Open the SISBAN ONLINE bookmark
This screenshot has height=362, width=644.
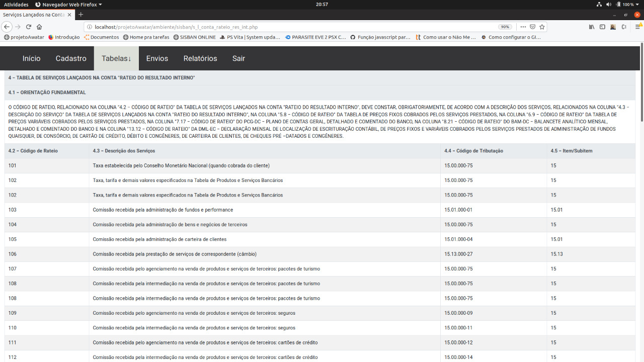(194, 37)
